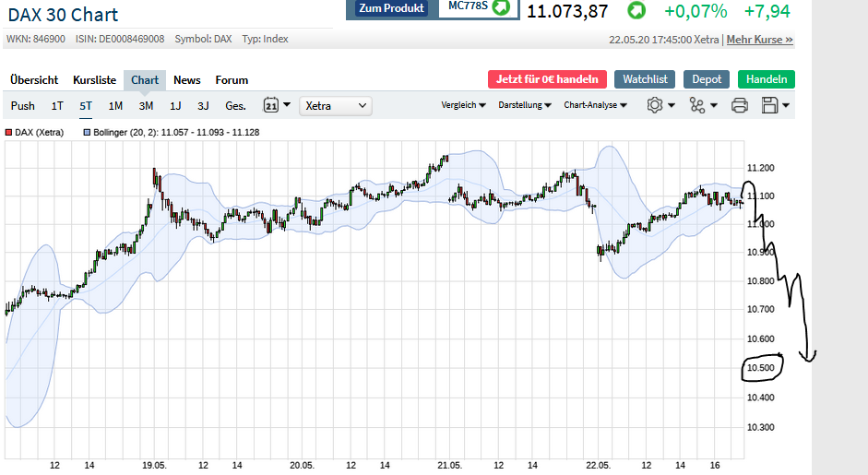Image resolution: width=868 pixels, height=475 pixels.
Task: Toggle the Bollinger legend indicator
Action: (88, 133)
